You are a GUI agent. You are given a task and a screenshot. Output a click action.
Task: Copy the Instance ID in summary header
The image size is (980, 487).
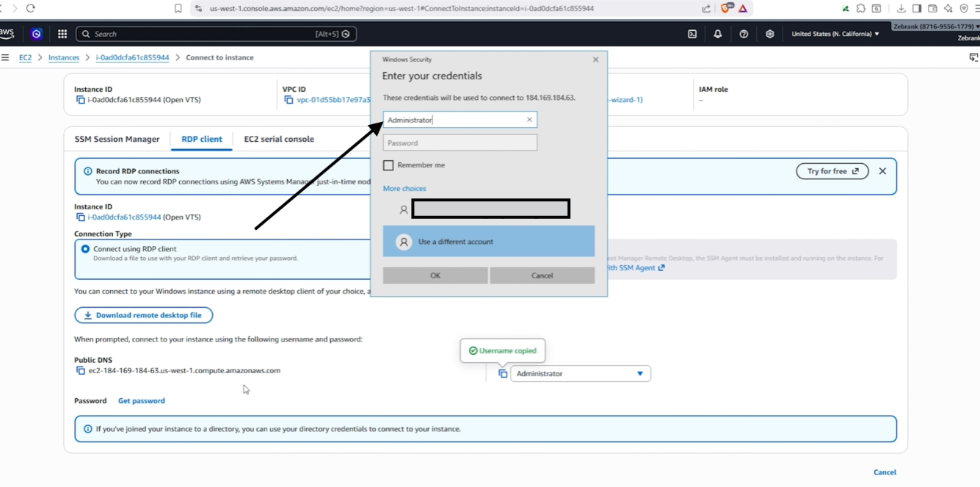pos(80,100)
